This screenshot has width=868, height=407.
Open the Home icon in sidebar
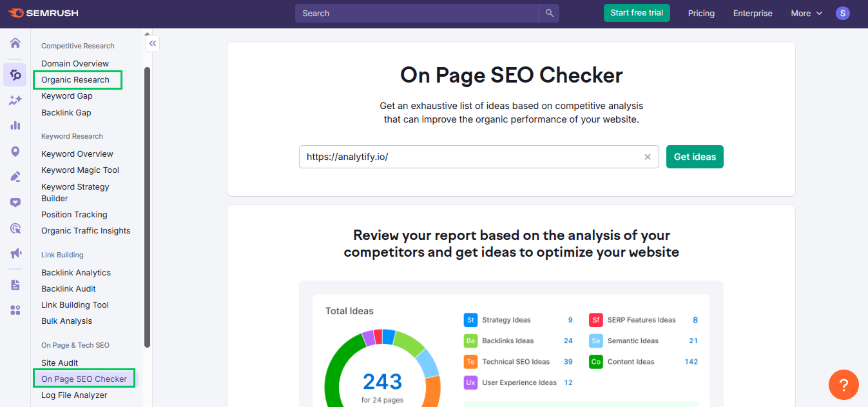click(15, 43)
